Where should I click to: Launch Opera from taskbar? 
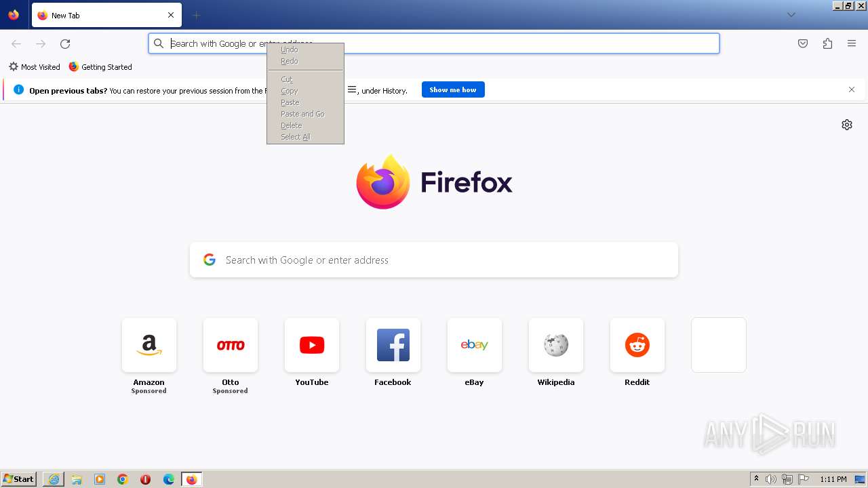click(146, 479)
